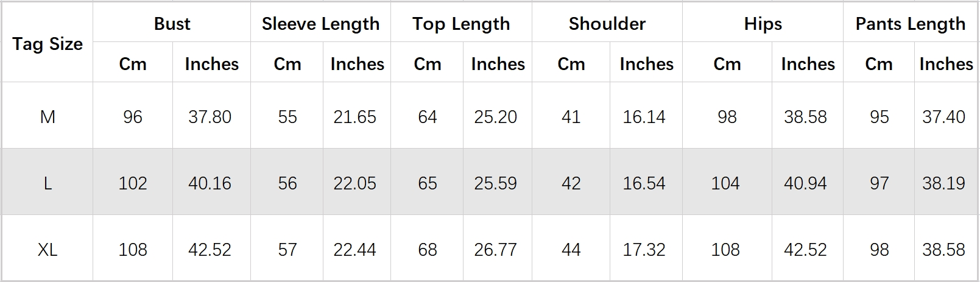Select the Top Length header
This screenshot has height=282, width=980.
click(x=461, y=24)
